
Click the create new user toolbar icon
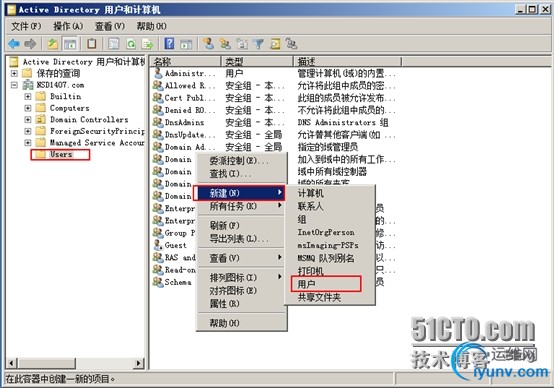[208, 44]
